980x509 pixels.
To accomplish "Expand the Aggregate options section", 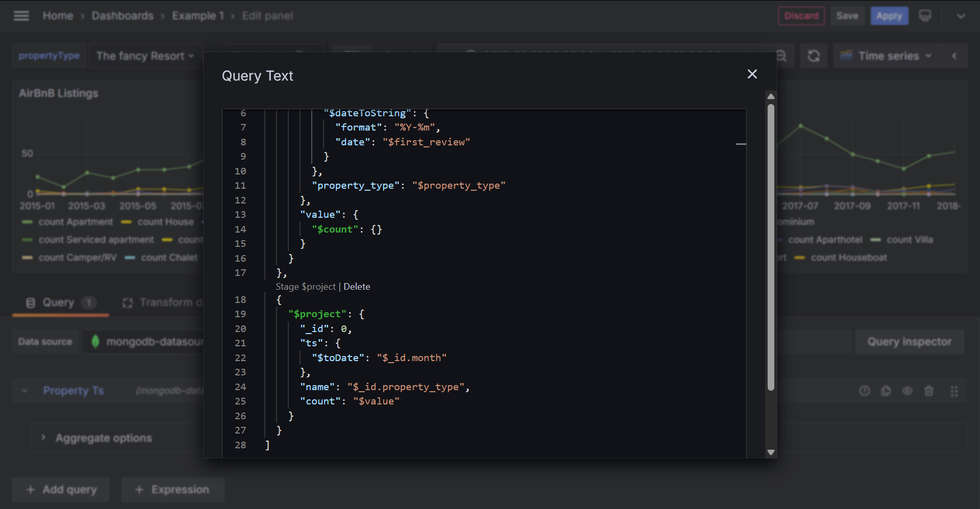I will (x=104, y=438).
